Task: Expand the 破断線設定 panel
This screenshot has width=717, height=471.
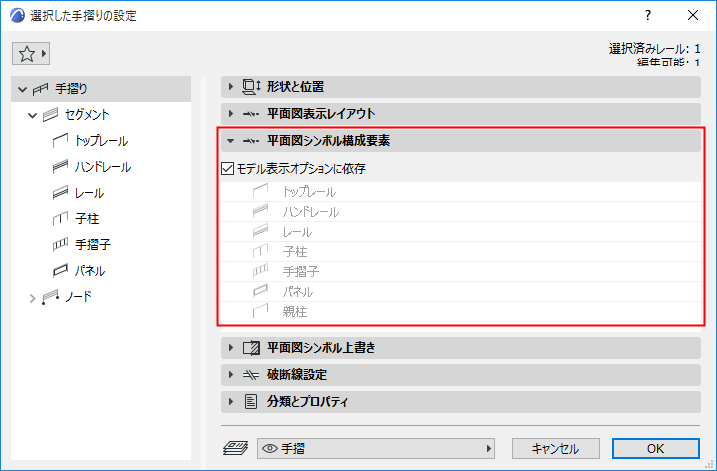Action: 231,375
